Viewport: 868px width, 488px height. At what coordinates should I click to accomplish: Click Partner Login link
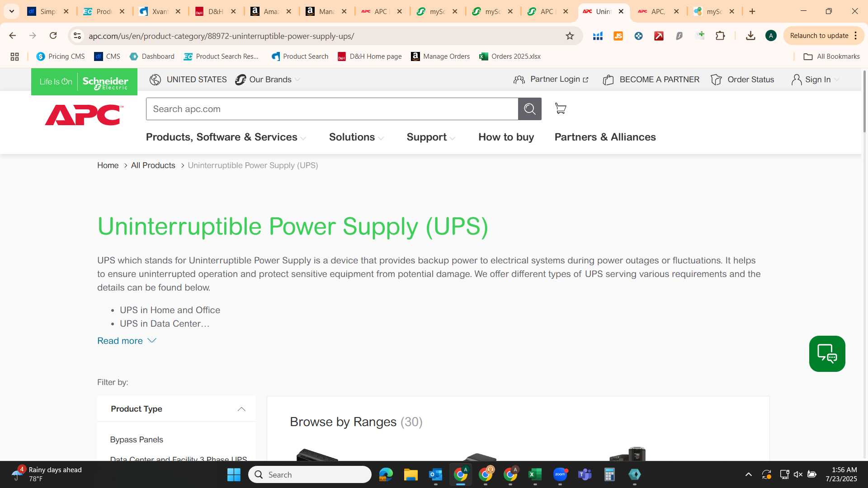551,80
